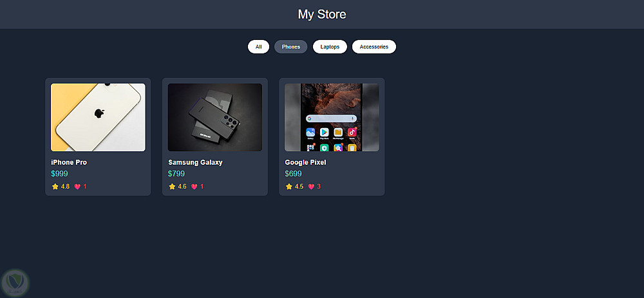This screenshot has width=644, height=298.
Task: Click the iPhone Pro product title
Action: (x=69, y=163)
